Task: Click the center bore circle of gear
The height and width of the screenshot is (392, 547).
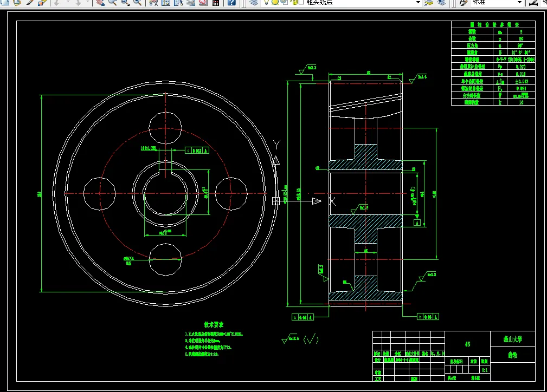Action: pyautogui.click(x=165, y=193)
